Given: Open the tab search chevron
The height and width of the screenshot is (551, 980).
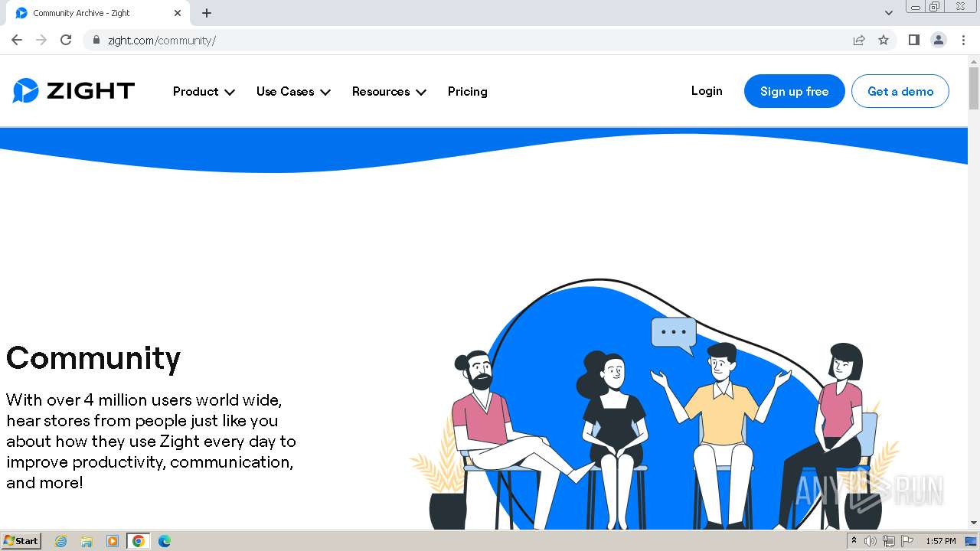Looking at the screenshot, I should pyautogui.click(x=888, y=13).
